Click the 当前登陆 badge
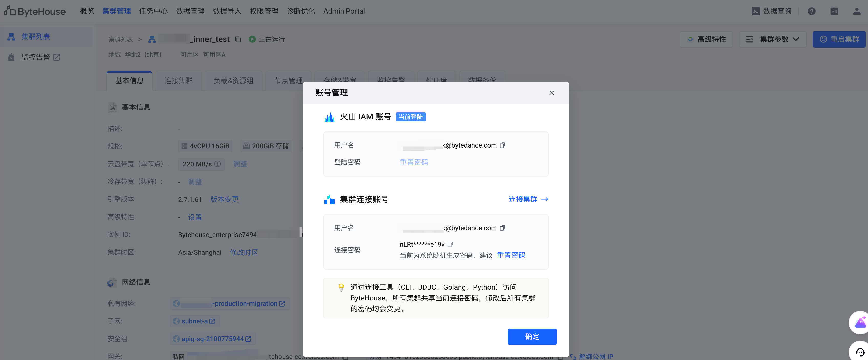868x360 pixels. pos(410,117)
